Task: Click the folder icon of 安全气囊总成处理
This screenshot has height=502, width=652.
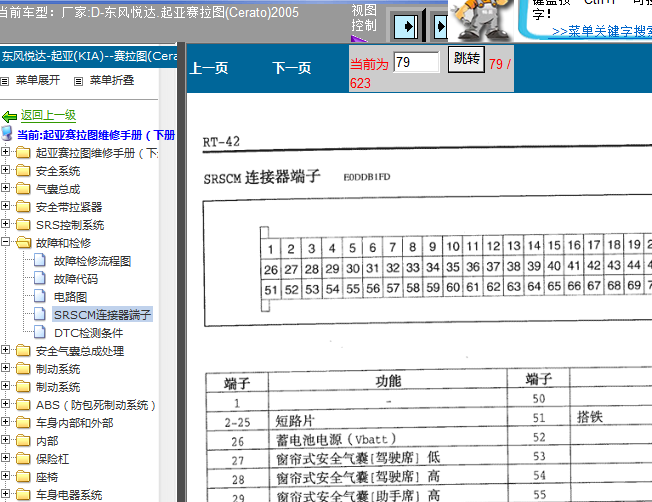Action: (x=23, y=351)
